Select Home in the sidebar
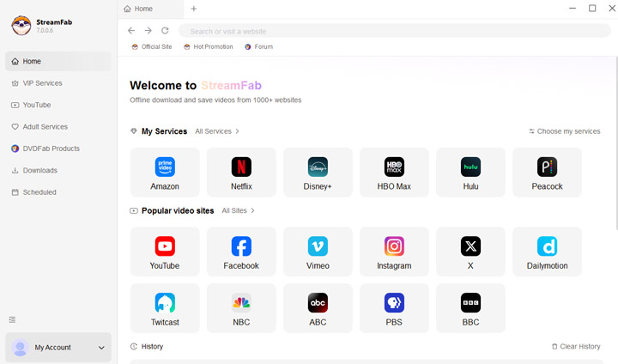Image resolution: width=618 pixels, height=364 pixels. pyautogui.click(x=58, y=61)
